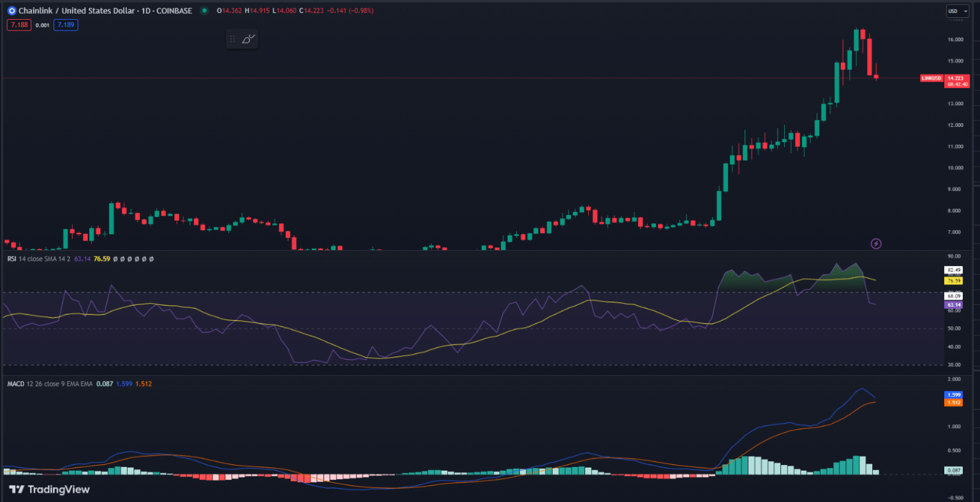Click the Chainlink symbol logo icon
Viewport: 980px width, 502px height.
[x=11, y=11]
